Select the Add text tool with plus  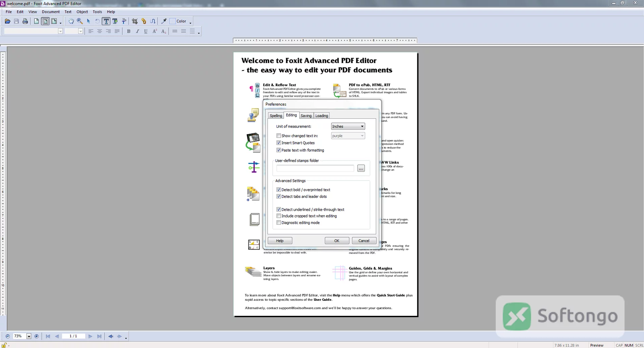pyautogui.click(x=115, y=21)
